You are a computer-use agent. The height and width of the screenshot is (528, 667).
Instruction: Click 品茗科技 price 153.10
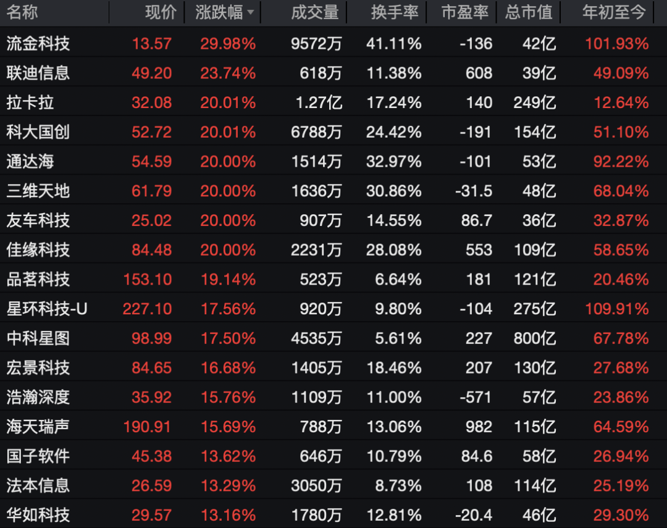(x=149, y=280)
